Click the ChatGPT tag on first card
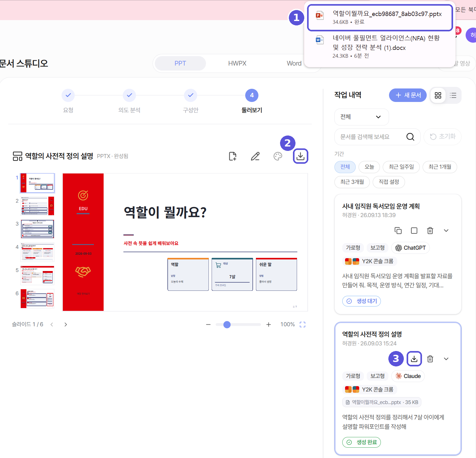The height and width of the screenshot is (458, 476). click(410, 248)
